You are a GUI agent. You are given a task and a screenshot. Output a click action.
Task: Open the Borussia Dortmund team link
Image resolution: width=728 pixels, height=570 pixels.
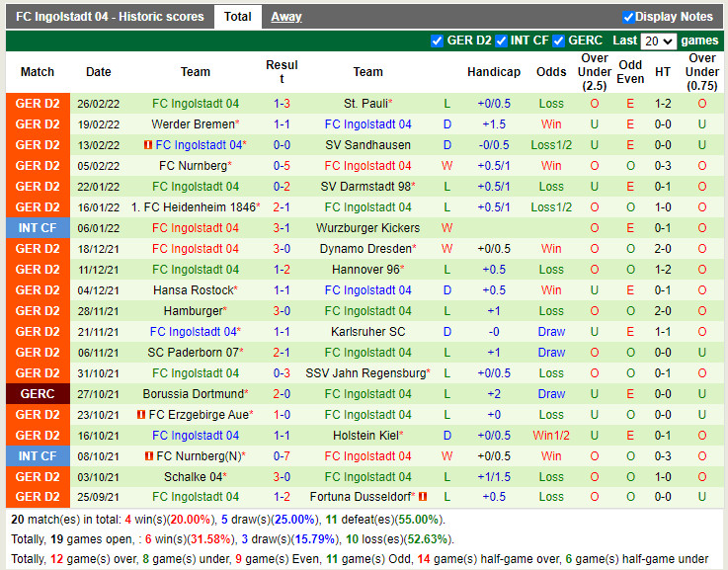(194, 393)
